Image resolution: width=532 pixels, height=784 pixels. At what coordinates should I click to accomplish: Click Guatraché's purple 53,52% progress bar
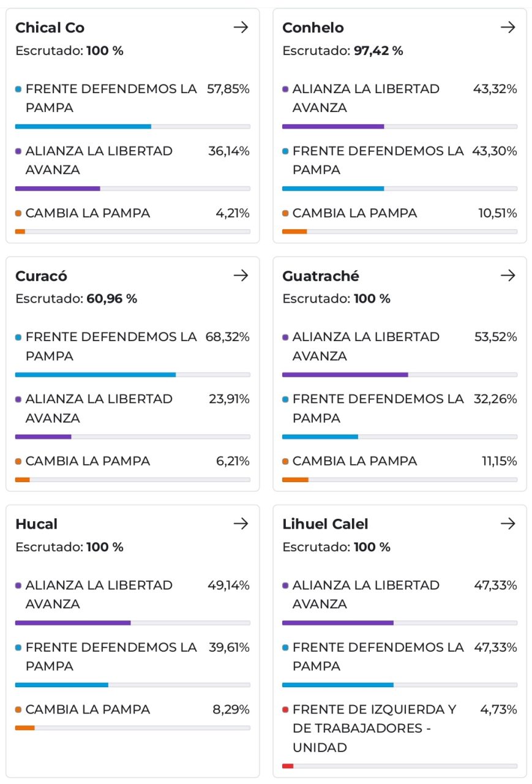pos(345,374)
